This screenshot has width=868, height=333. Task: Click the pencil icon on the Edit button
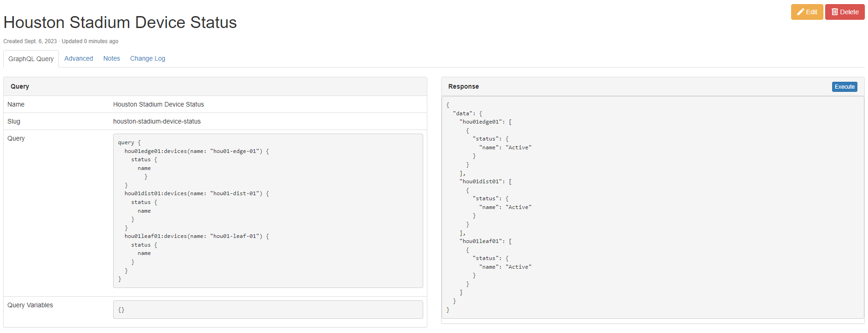[800, 12]
